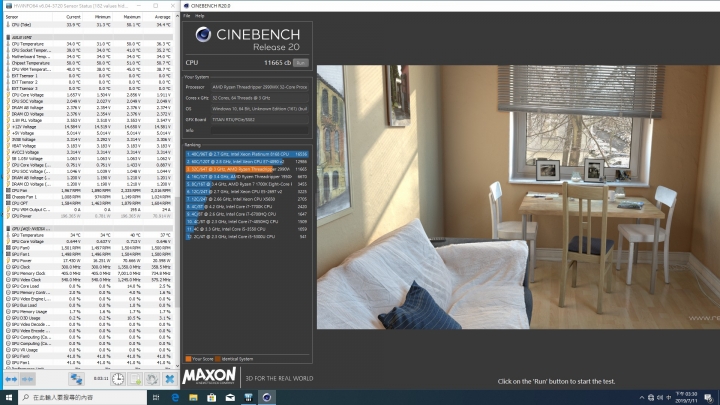Select the CPU (Tdie) sensor row
The image size is (720, 405).
pyautogui.click(x=90, y=25)
